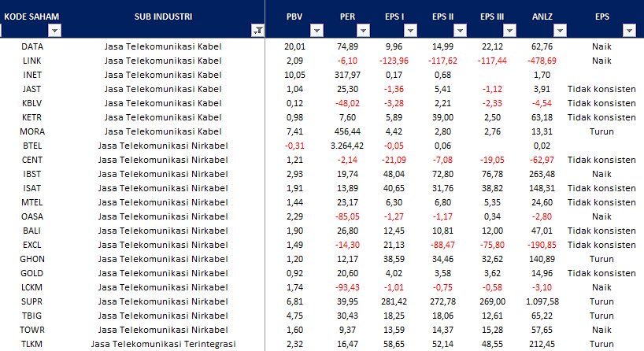Viewport: 644px width, 351px height.
Task: Show the ANLZ column filter options
Action: [559, 31]
